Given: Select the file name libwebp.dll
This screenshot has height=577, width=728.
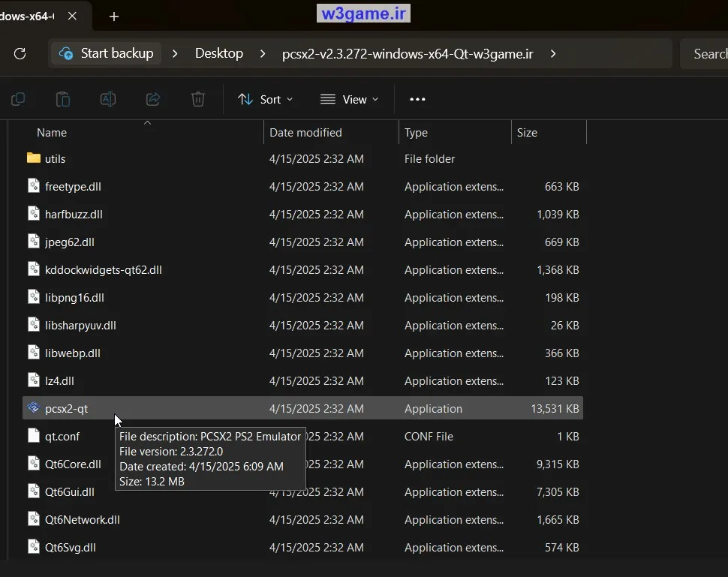Looking at the screenshot, I should pyautogui.click(x=73, y=353).
